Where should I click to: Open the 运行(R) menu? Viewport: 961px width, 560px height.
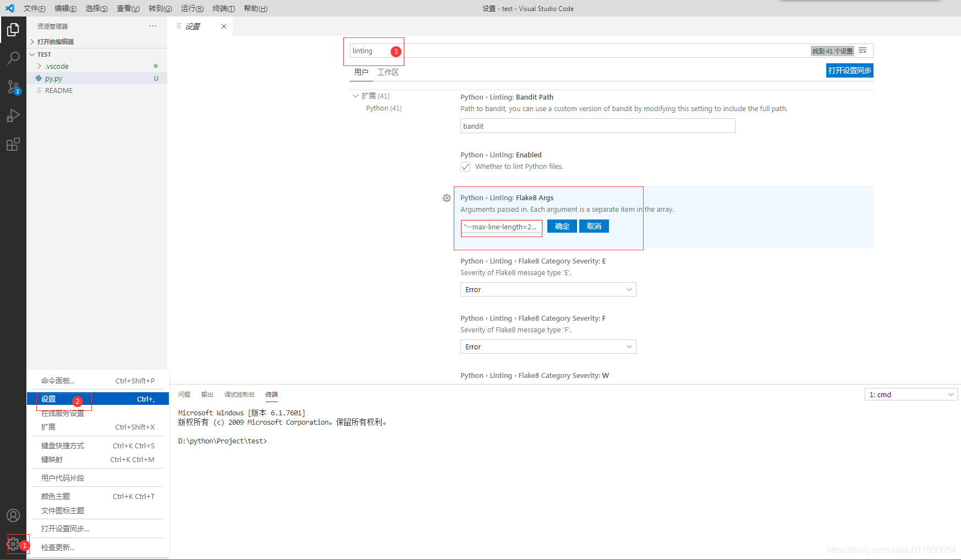click(x=192, y=8)
